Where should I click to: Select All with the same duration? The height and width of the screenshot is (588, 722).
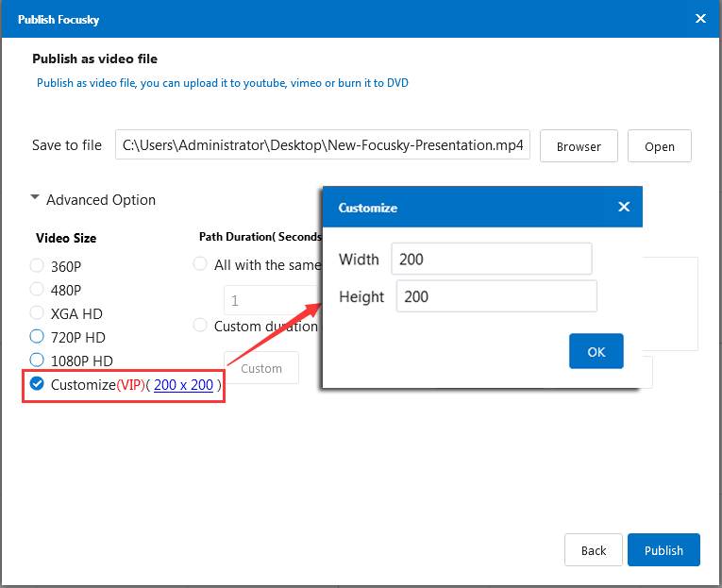(x=200, y=264)
